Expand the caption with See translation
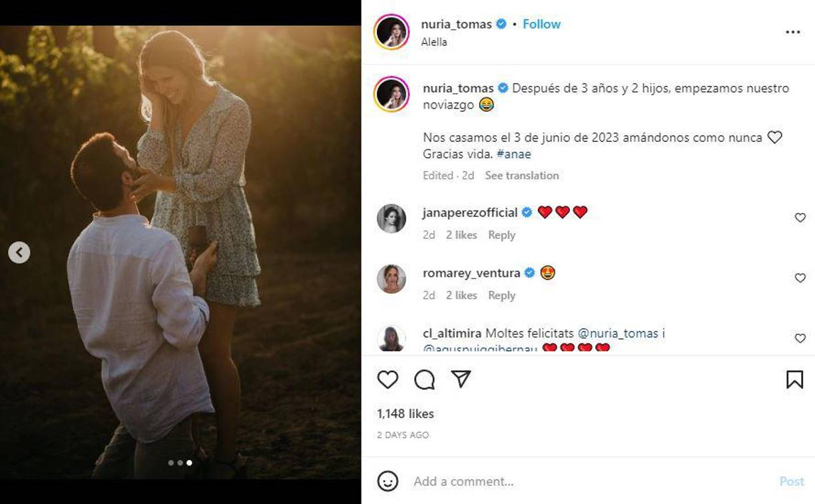Screen dimensions: 815x504 [x=522, y=175]
